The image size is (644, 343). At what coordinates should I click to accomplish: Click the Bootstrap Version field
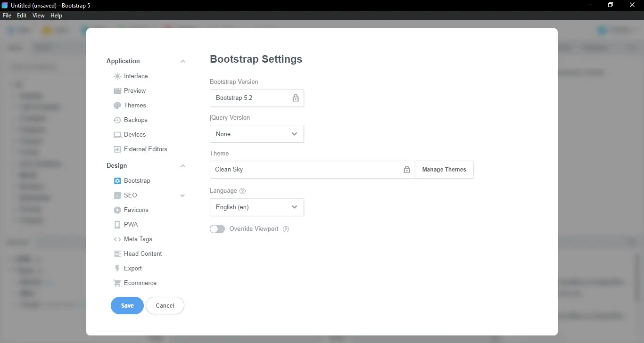(x=257, y=98)
